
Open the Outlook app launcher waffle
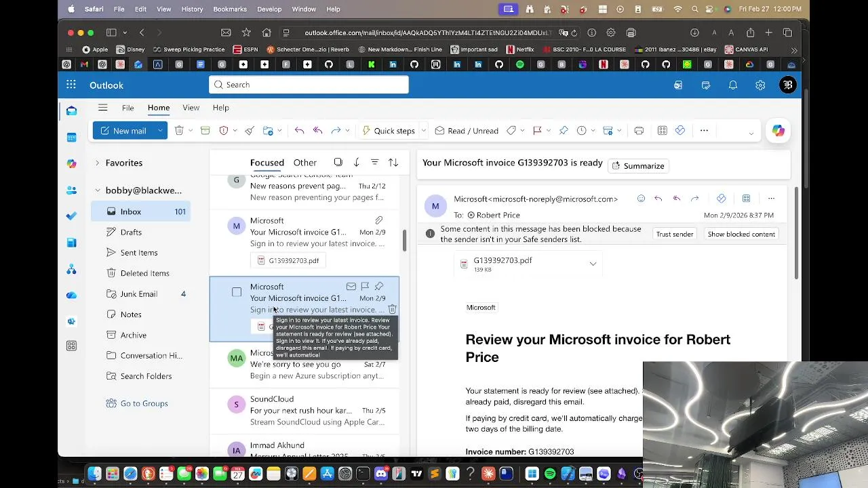coord(71,85)
